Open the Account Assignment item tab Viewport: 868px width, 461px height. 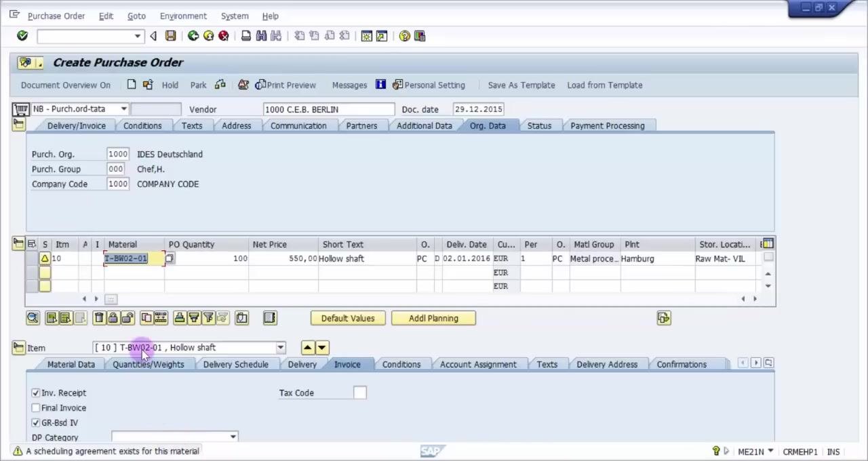click(478, 364)
